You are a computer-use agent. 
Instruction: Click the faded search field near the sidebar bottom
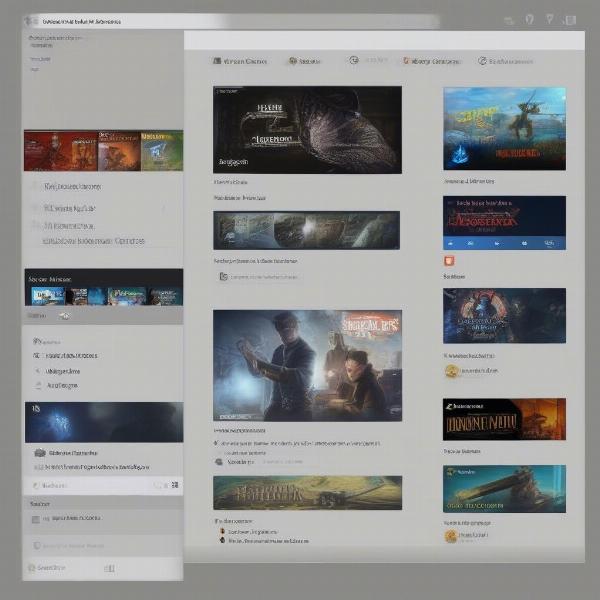[103, 546]
